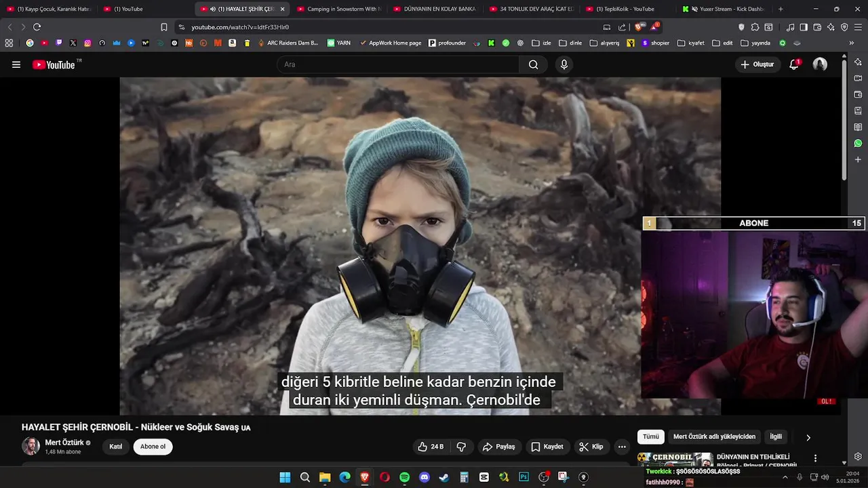Open the Kick bookmark icon

[x=491, y=43]
